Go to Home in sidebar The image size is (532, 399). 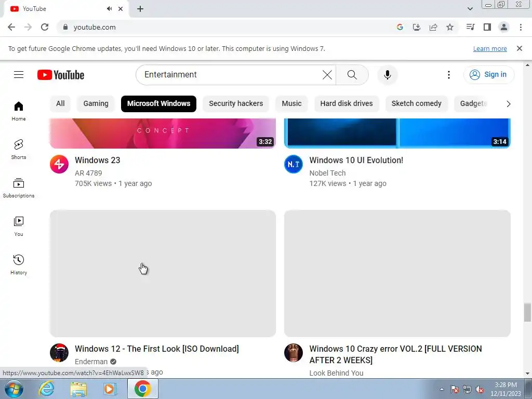click(x=19, y=111)
